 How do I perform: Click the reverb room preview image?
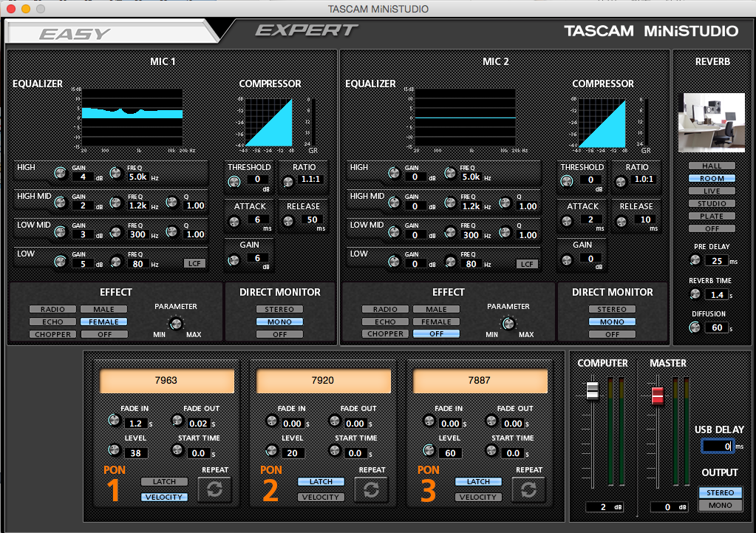[712, 123]
